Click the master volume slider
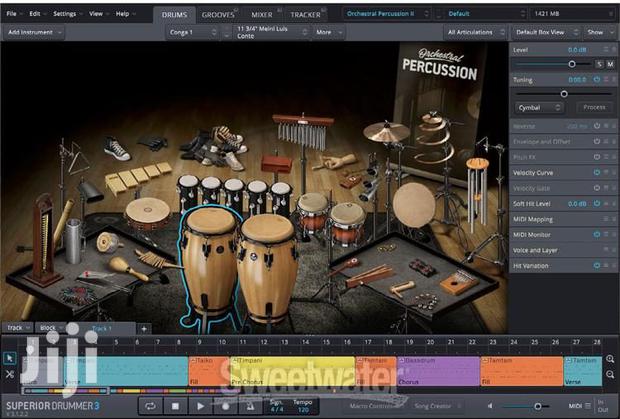620x419 pixels. coord(537,406)
